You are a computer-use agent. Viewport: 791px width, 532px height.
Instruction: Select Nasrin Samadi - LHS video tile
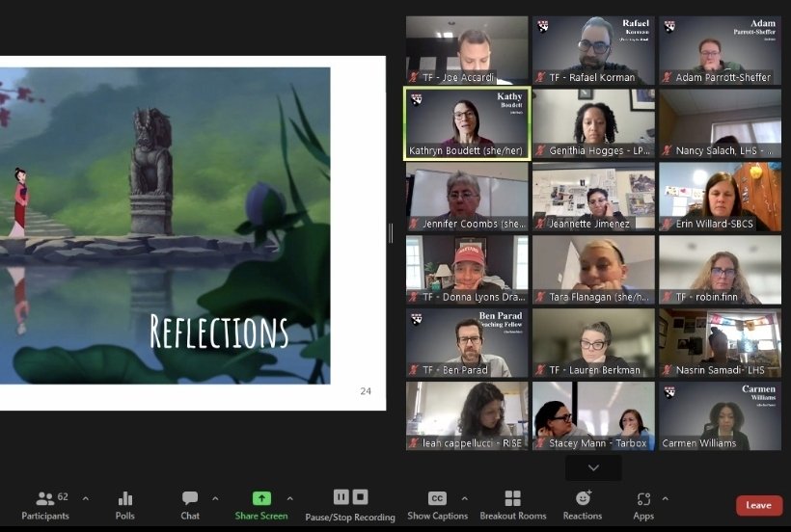[721, 342]
